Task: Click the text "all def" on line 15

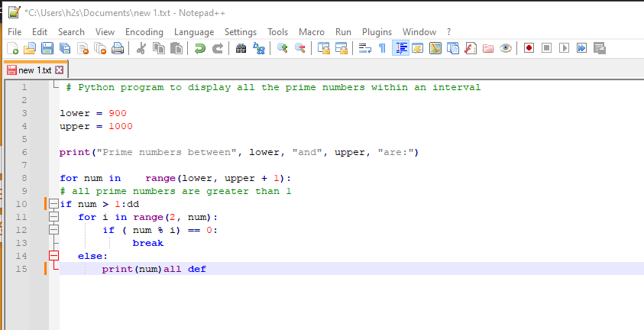Action: (x=185, y=269)
